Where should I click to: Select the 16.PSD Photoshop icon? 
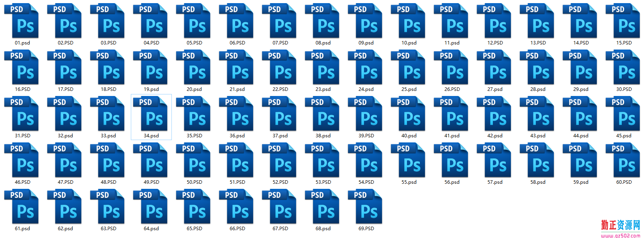coord(21,67)
